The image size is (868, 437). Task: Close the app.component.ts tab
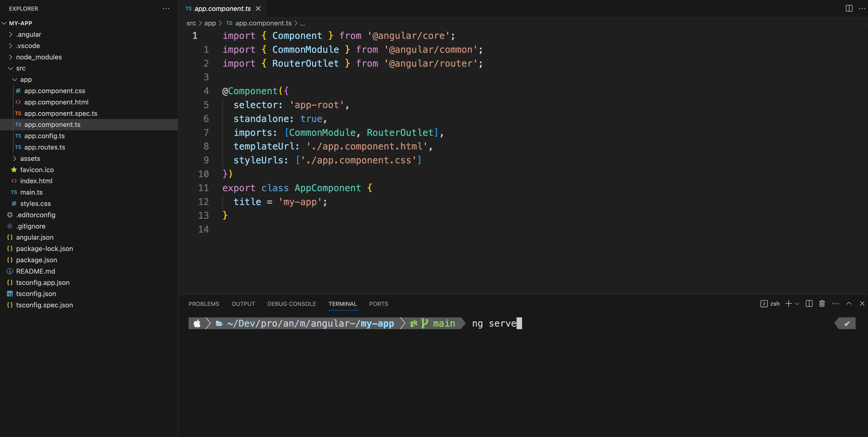coord(258,8)
